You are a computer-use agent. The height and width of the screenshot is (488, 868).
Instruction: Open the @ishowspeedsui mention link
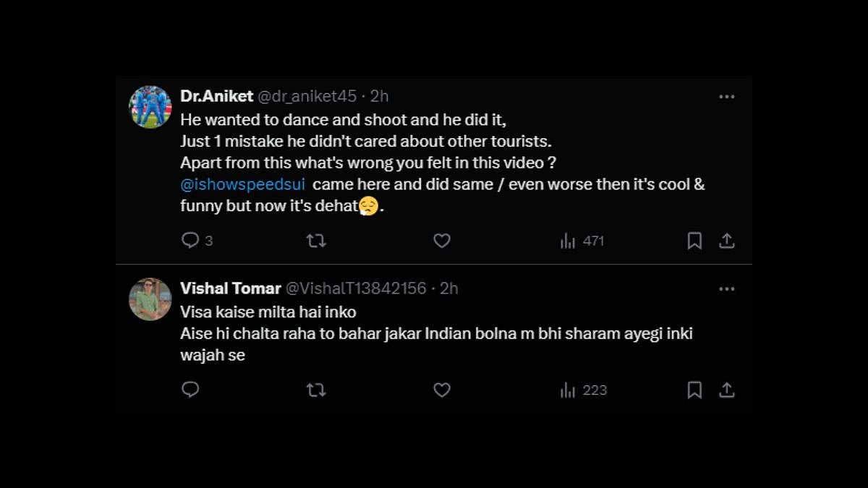(242, 184)
